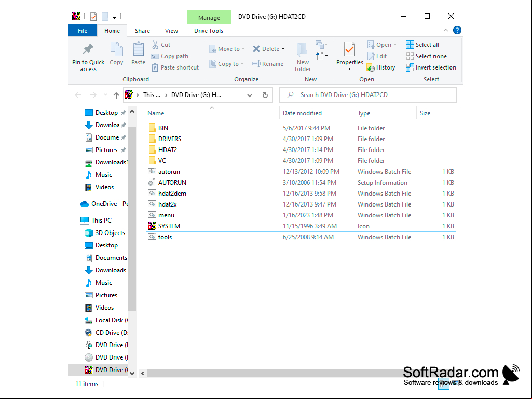
Task: Click the Invert selection icon
Action: 410,67
